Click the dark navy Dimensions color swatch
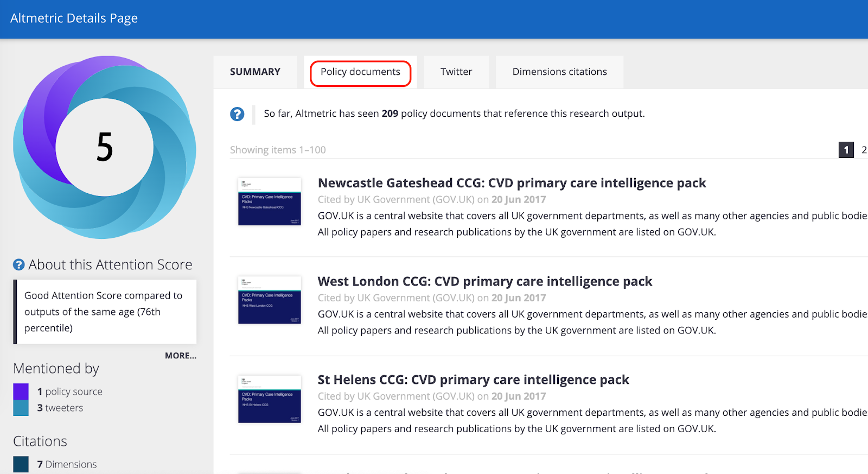Image resolution: width=868 pixels, height=474 pixels. coord(21,464)
